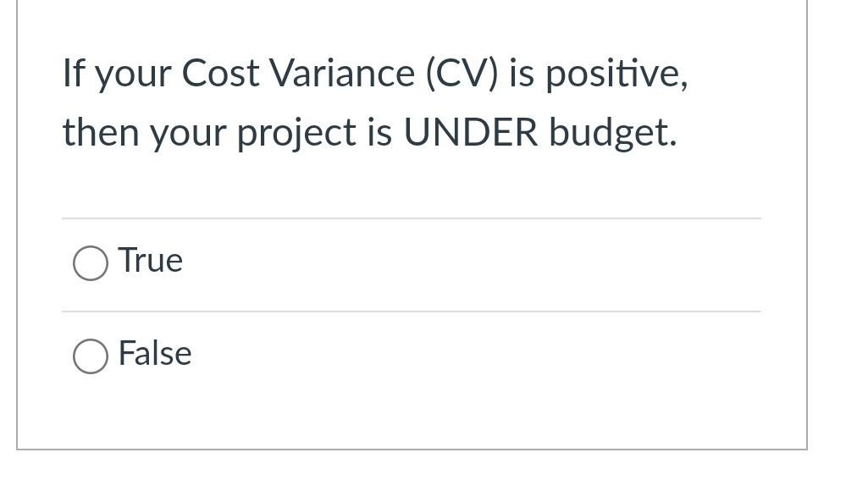Screen dimensions: 868x491
Task: Click the True answer label
Action: point(150,261)
